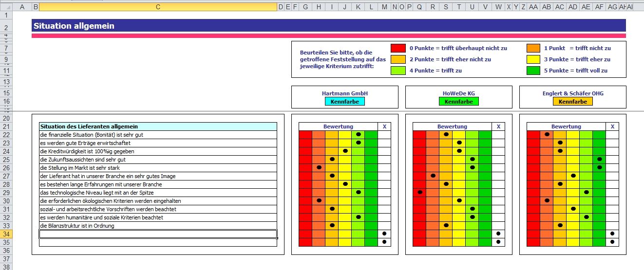Select the yellow 3 Punkte legend swatch

533,59
